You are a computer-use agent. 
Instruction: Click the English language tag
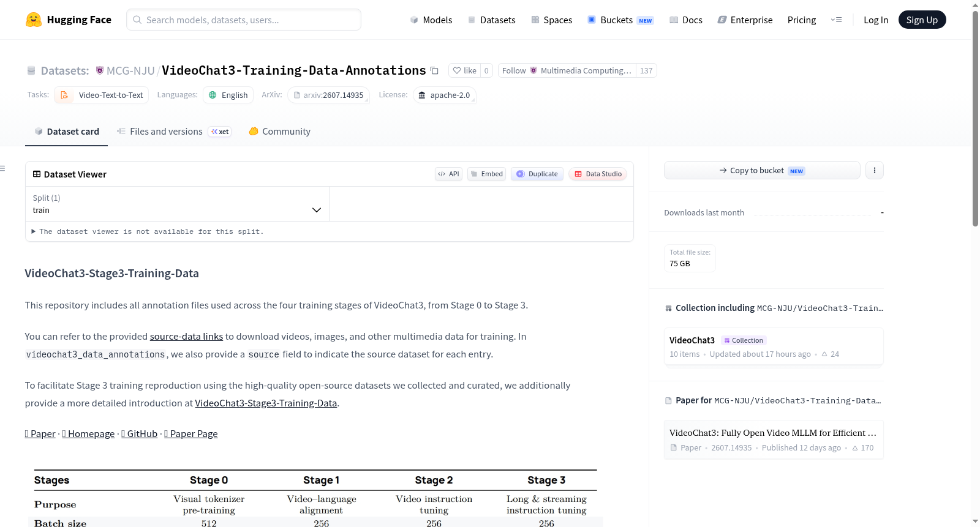[x=228, y=95]
